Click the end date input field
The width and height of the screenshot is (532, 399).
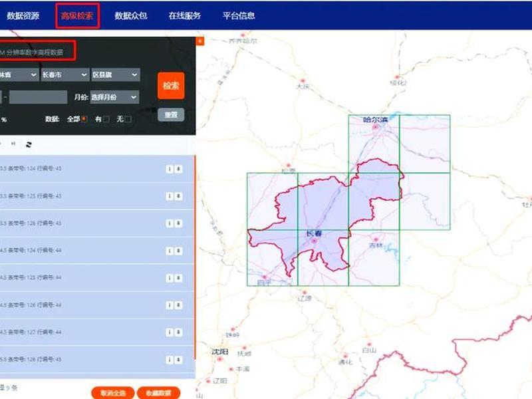[x=38, y=97]
